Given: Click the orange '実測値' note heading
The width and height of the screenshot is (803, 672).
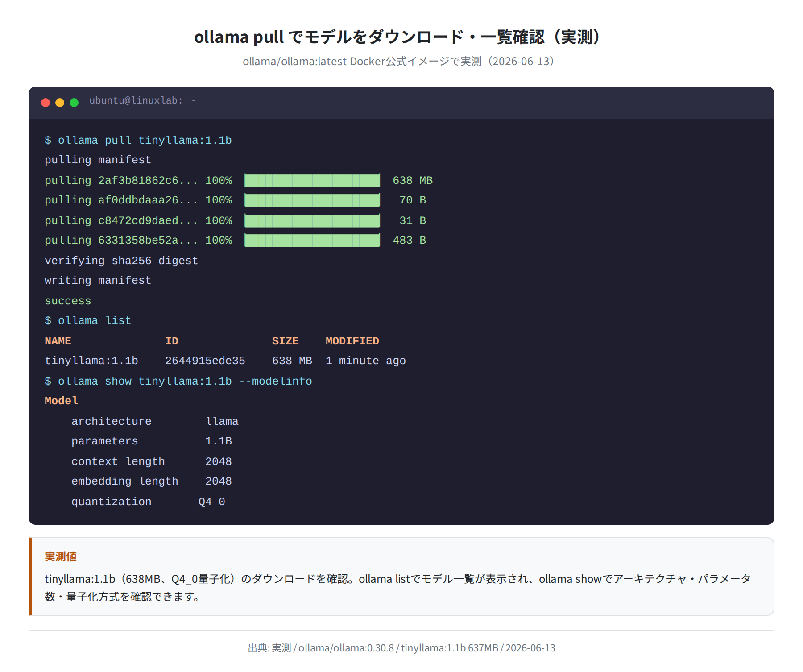Looking at the screenshot, I should coord(61,556).
